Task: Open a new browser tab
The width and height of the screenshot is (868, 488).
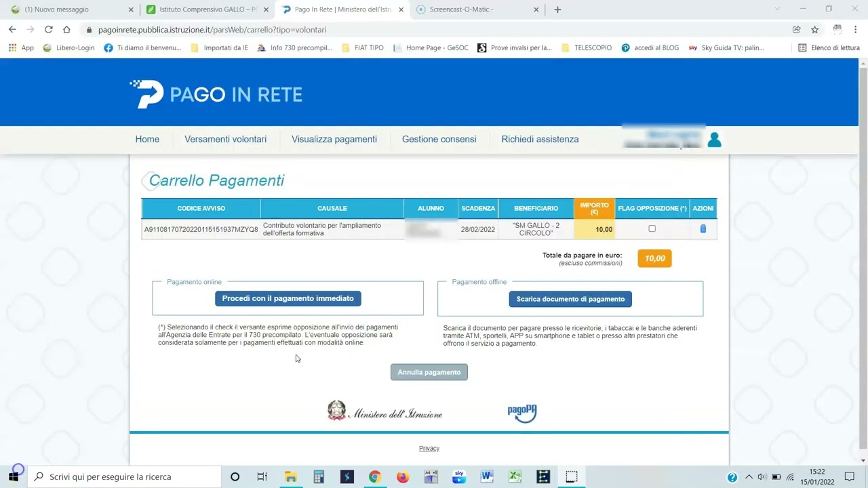Action: pos(557,9)
